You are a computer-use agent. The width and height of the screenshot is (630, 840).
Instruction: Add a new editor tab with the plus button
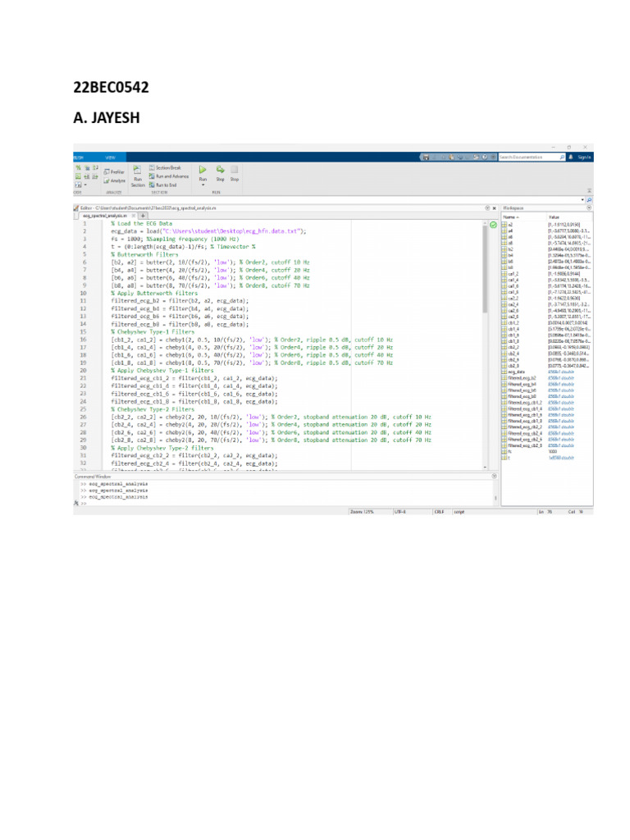pyautogui.click(x=143, y=216)
